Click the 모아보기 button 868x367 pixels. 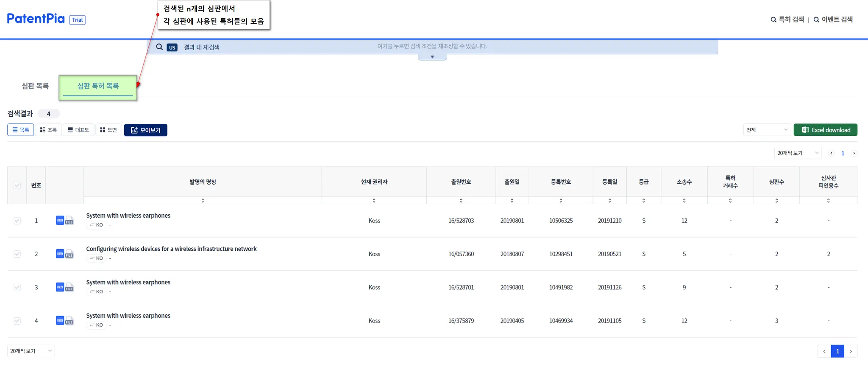tap(145, 130)
